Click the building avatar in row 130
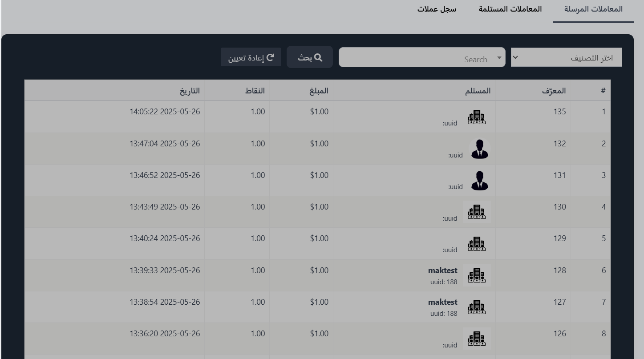The width and height of the screenshot is (644, 359). [477, 212]
